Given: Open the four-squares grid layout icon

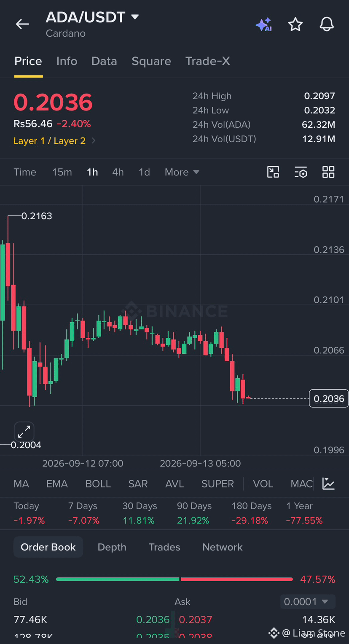Looking at the screenshot, I should (x=328, y=172).
